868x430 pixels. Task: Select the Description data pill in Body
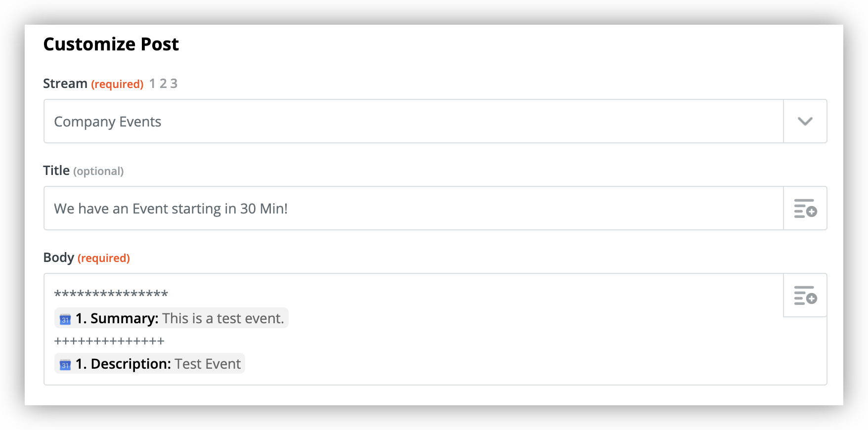[150, 364]
